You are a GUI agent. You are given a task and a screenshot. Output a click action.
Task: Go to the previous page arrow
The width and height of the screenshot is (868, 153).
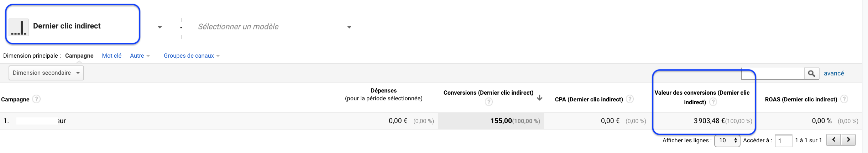(833, 140)
